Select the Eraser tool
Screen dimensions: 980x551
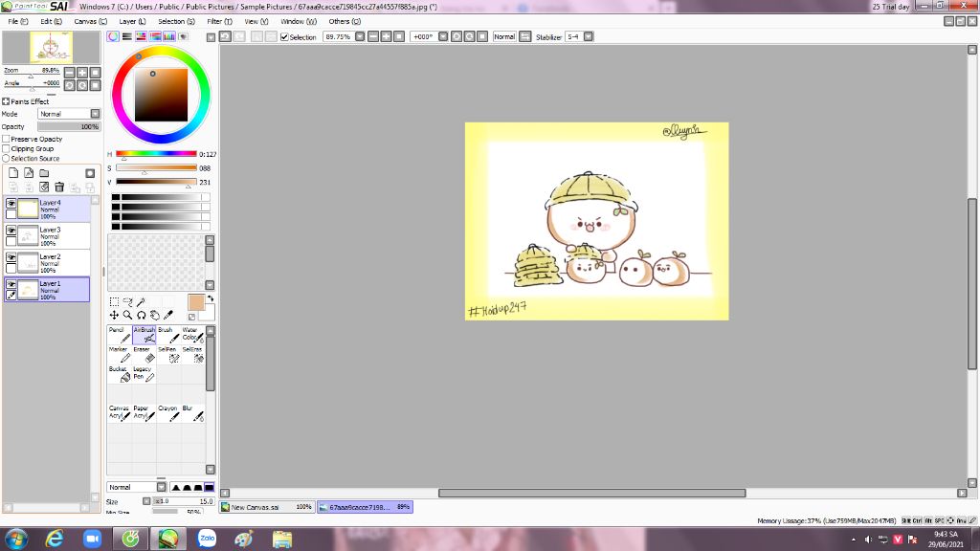(144, 354)
